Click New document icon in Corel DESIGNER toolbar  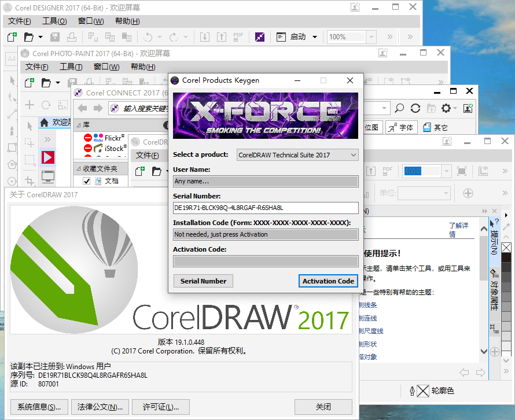12,37
